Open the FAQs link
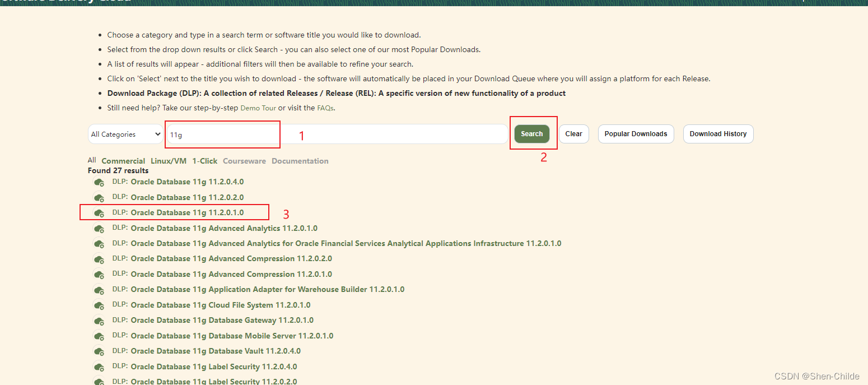This screenshot has height=385, width=868. pos(325,108)
